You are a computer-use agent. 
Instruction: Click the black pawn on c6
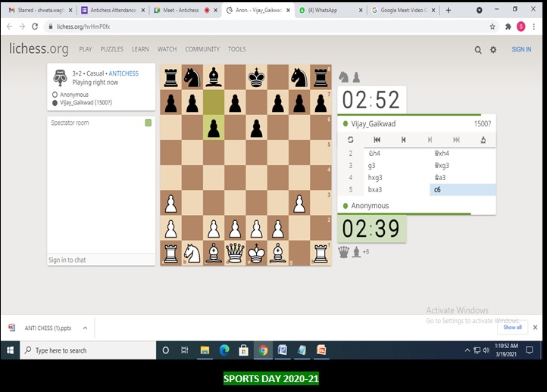click(x=214, y=128)
